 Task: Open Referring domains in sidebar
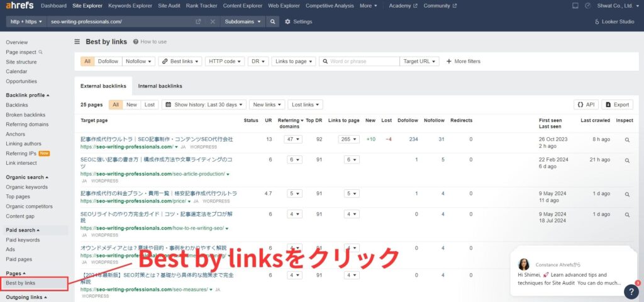(27, 125)
